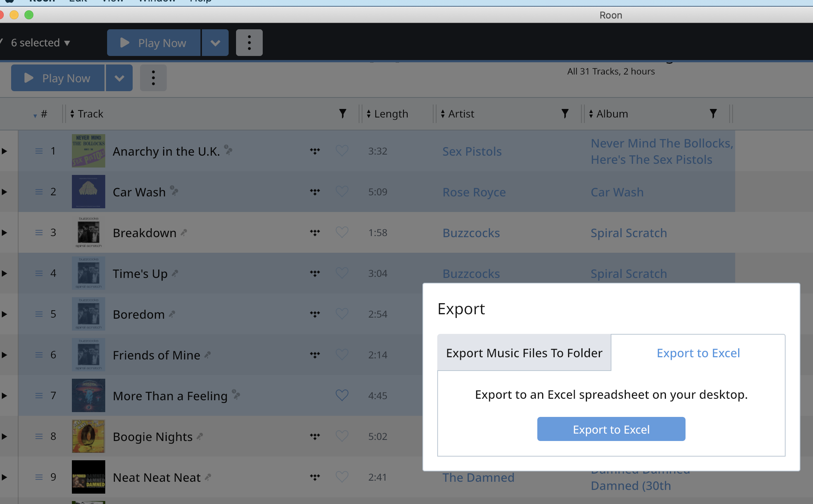Click microphone icon beside Car Wash
This screenshot has height=504, width=813.
pos(174,190)
